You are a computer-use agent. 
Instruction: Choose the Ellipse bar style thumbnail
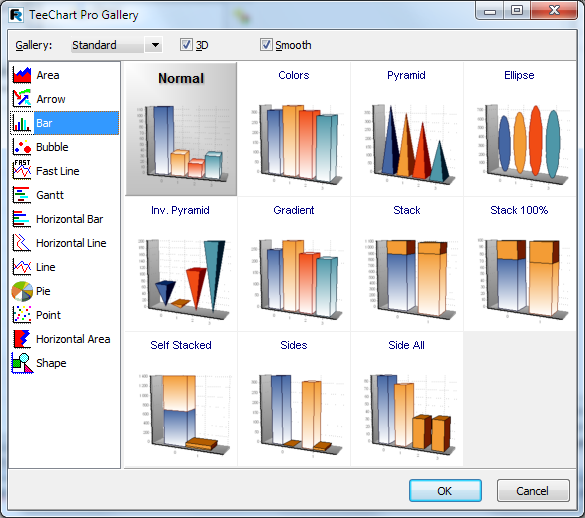[519, 129]
